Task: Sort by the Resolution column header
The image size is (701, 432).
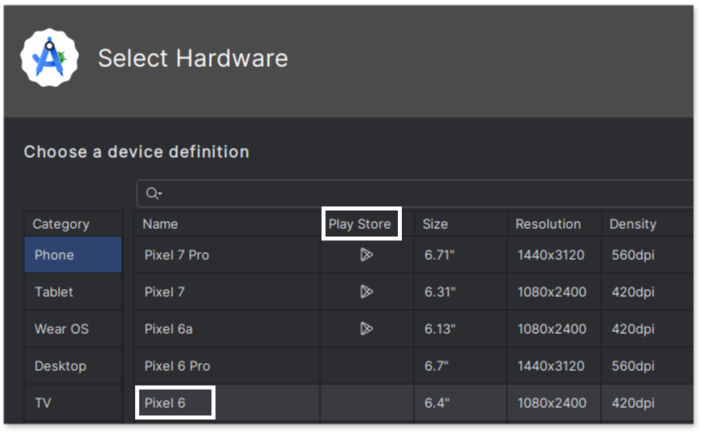Action: (548, 224)
